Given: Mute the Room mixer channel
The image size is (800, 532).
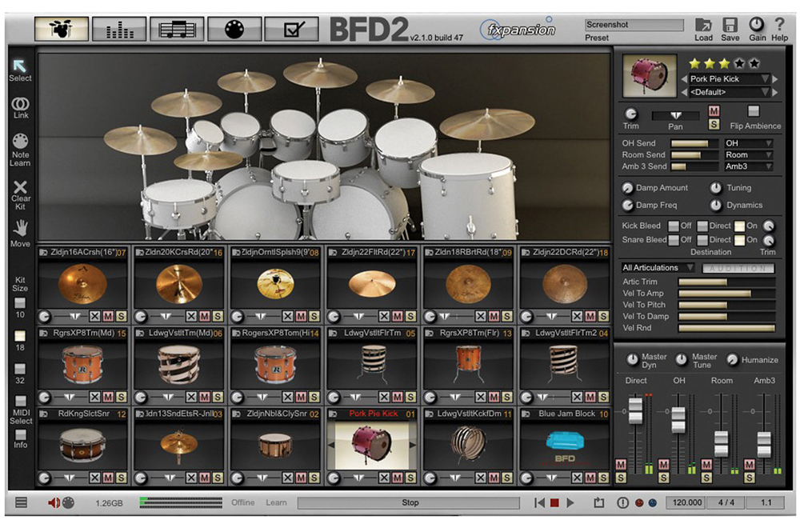Looking at the screenshot, I should (x=706, y=465).
